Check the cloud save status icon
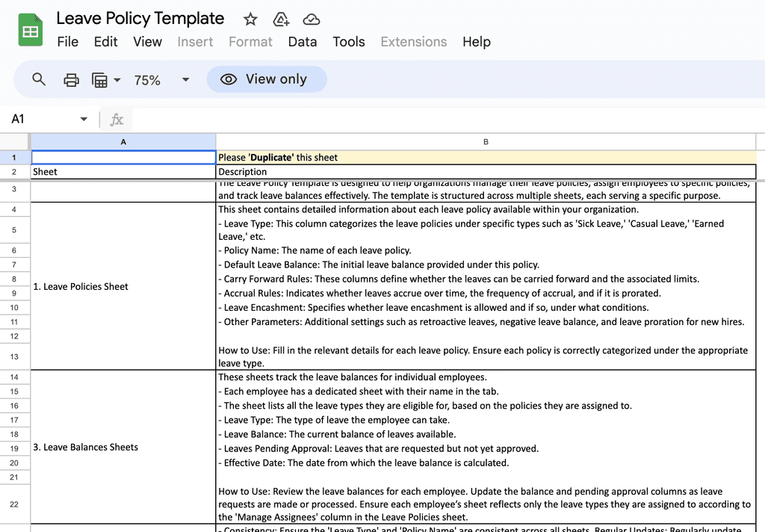765x532 pixels. [x=311, y=19]
